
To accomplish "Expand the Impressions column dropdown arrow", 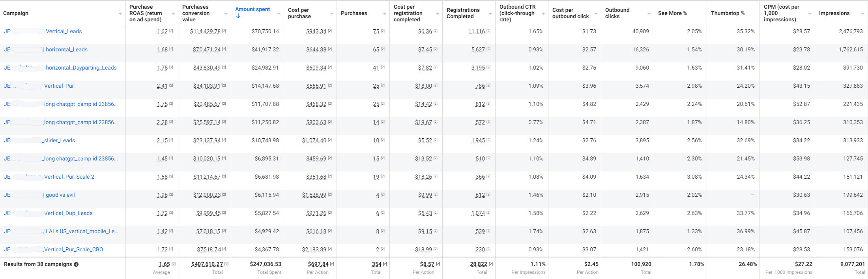I will click(x=863, y=14).
